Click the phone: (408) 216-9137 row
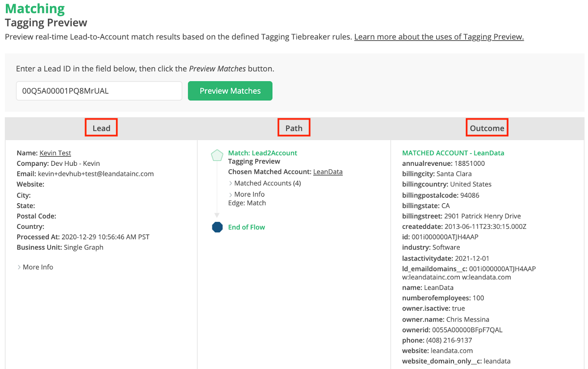Screen dimensions: 588x369 437,340
